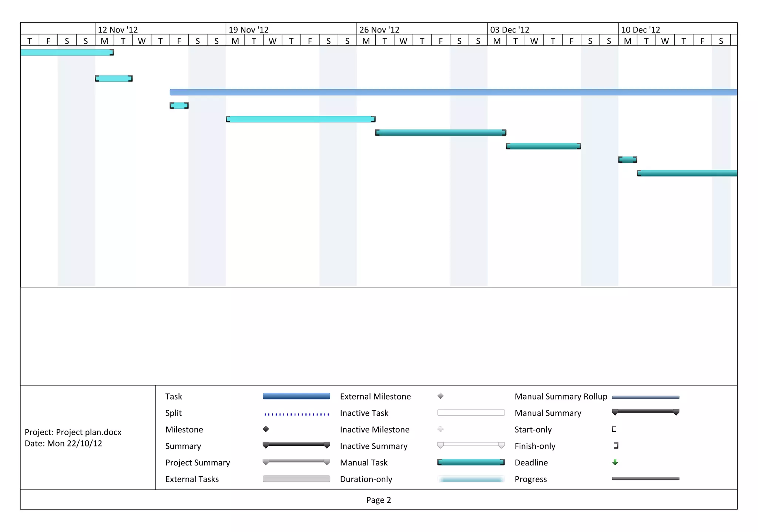
Task: Select the 10 Dec '12 week header
Action: pos(640,30)
